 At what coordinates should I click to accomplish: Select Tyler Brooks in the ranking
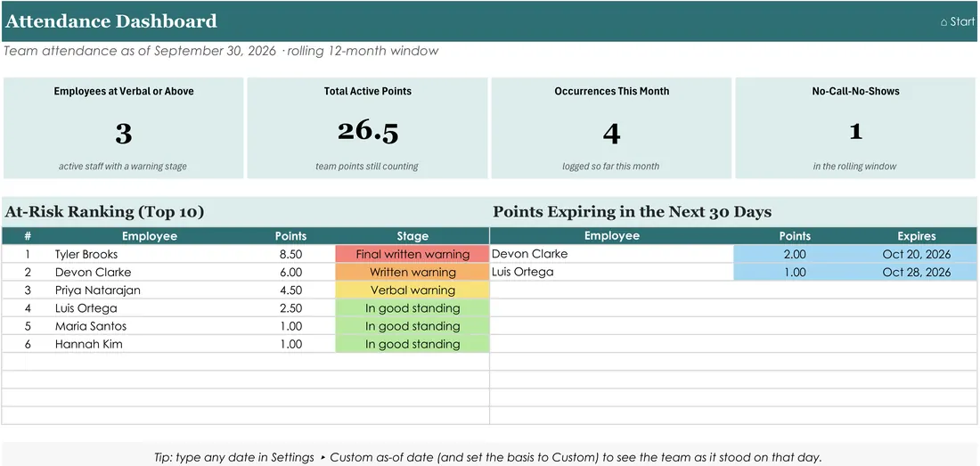pyautogui.click(x=86, y=254)
